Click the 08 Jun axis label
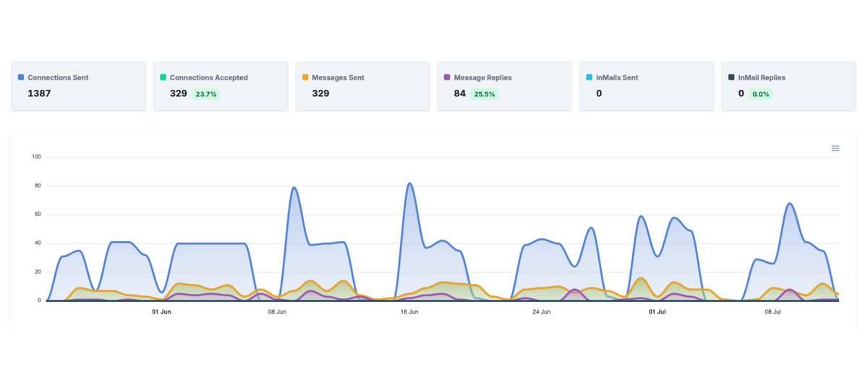This screenshot has height=370, width=868. point(277,312)
